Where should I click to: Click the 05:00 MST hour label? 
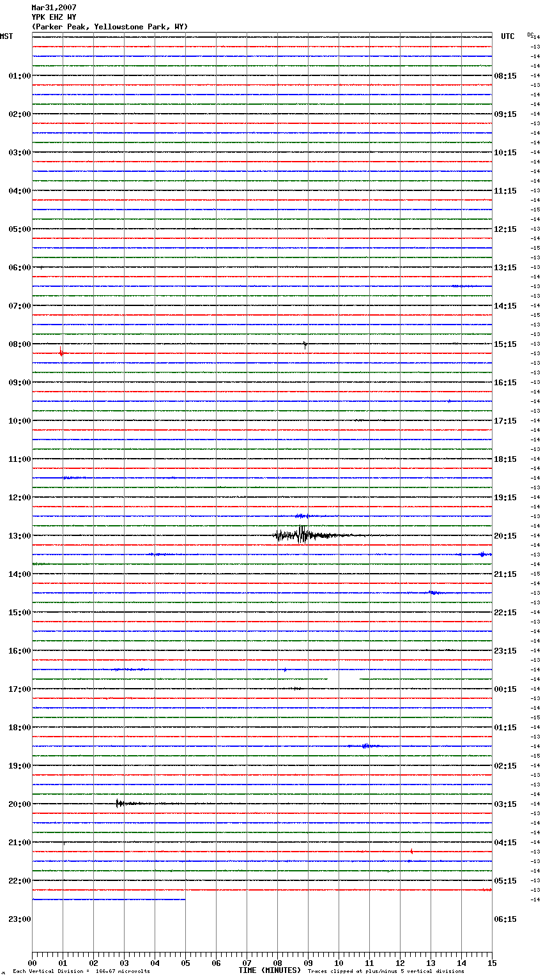tap(19, 229)
